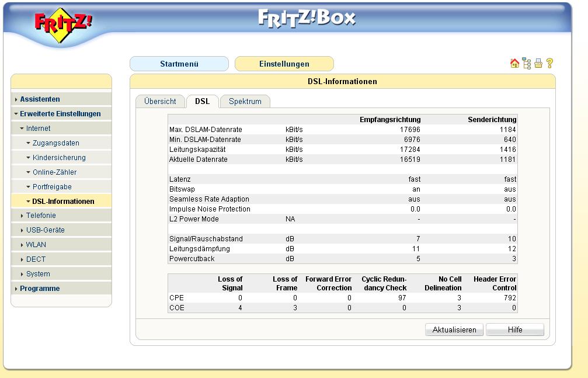Click the FRITZ! logo
The width and height of the screenshot is (588, 378).
click(x=62, y=25)
